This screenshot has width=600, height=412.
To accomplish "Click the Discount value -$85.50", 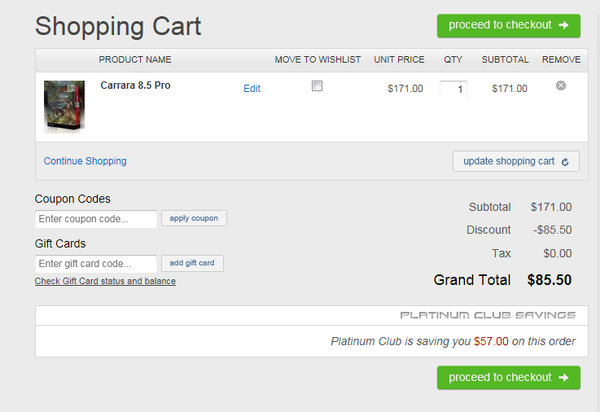I will pos(550,230).
